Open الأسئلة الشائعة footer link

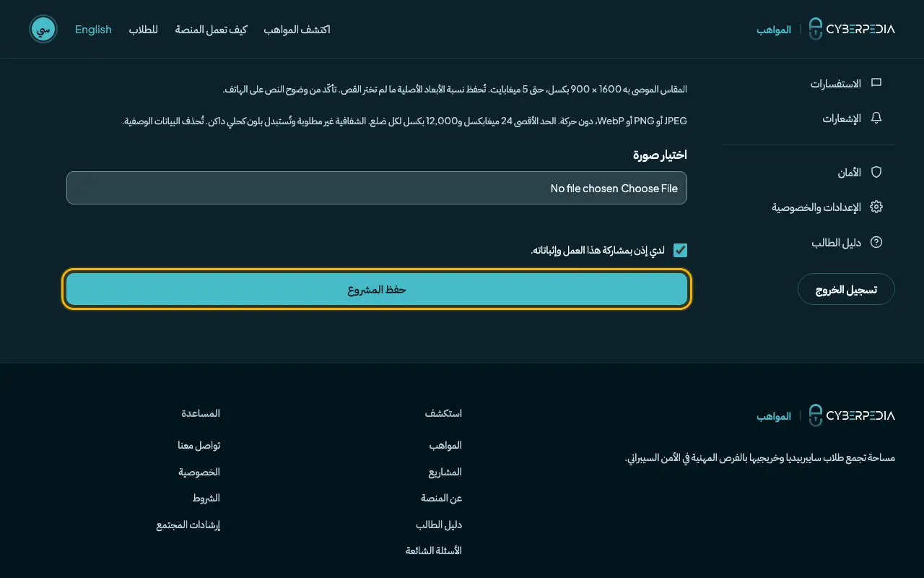tap(434, 551)
